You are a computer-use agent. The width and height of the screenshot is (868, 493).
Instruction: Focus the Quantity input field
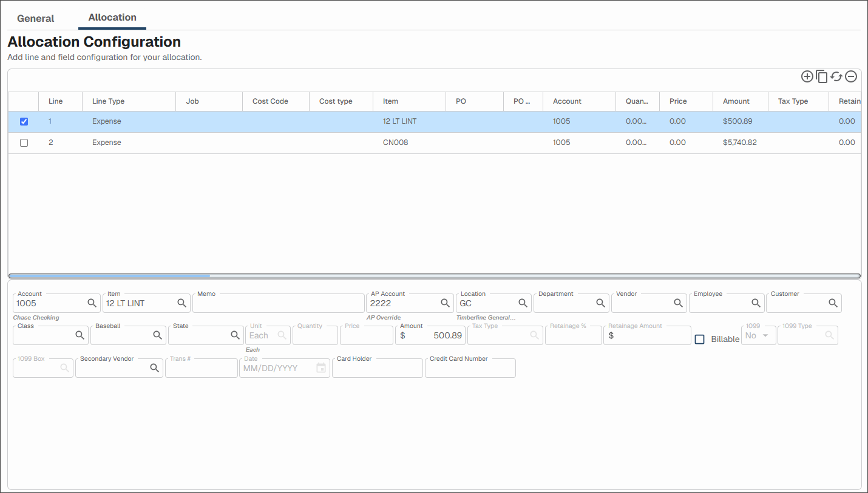coord(315,335)
